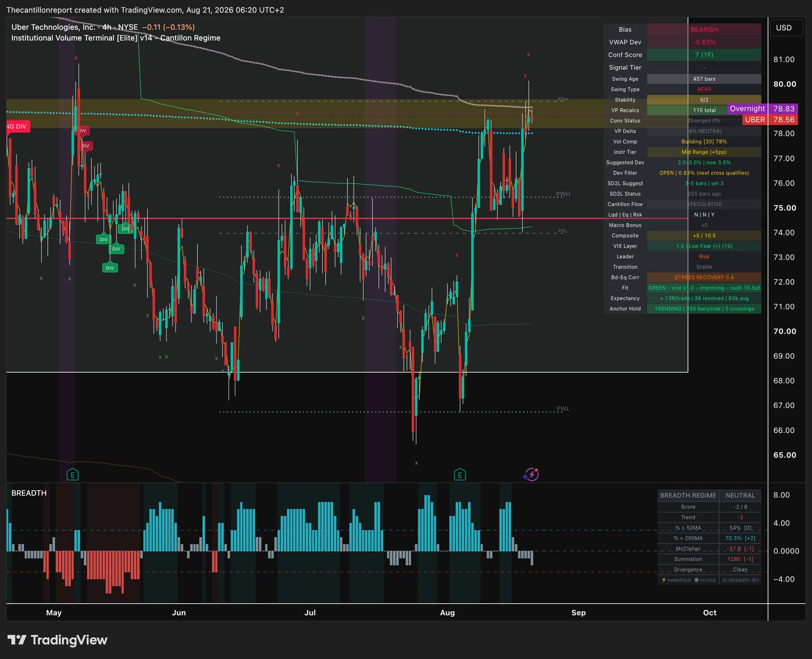Click the % > 200MA value 70.3% [+2]
This screenshot has width=812, height=659.
(x=741, y=538)
